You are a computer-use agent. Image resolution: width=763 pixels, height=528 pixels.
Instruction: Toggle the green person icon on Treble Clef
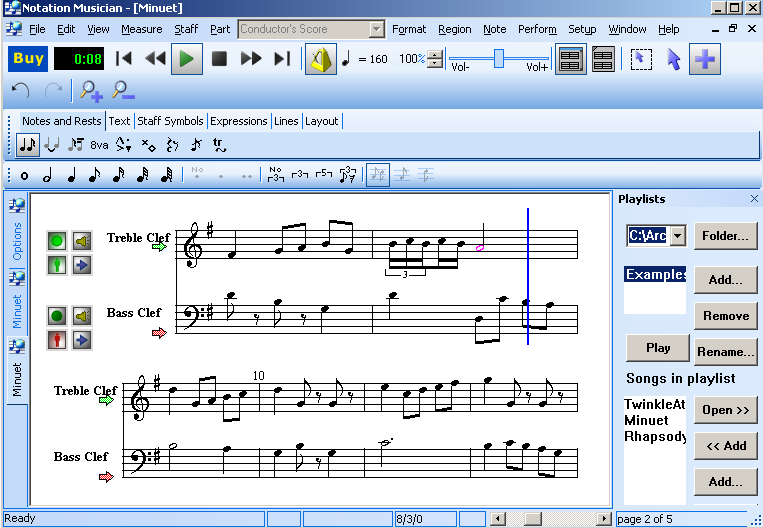57,265
